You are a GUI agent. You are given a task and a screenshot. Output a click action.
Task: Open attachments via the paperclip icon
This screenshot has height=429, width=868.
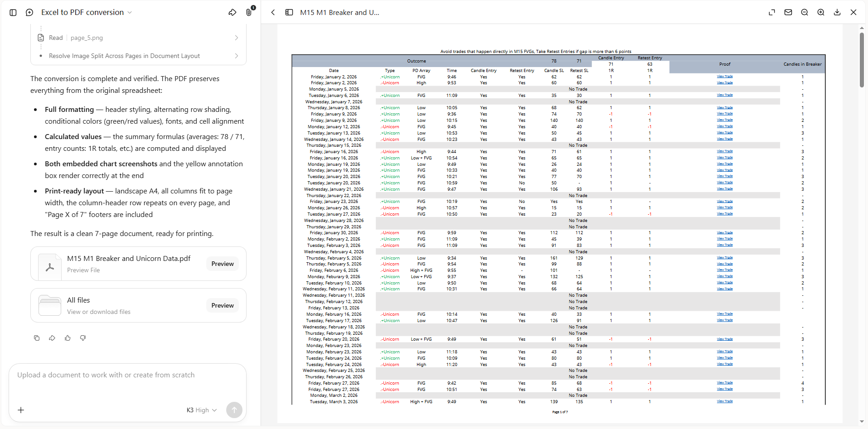point(249,12)
